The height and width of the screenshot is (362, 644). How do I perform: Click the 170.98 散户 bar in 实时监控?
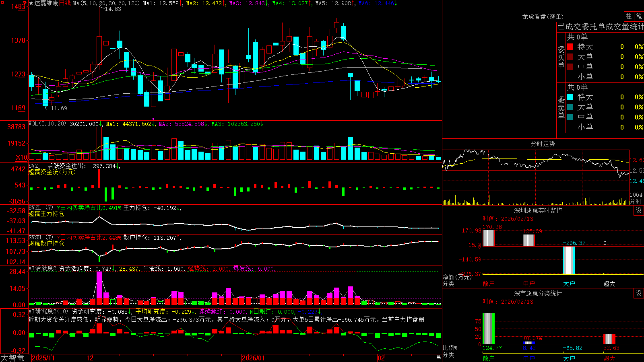(x=488, y=238)
